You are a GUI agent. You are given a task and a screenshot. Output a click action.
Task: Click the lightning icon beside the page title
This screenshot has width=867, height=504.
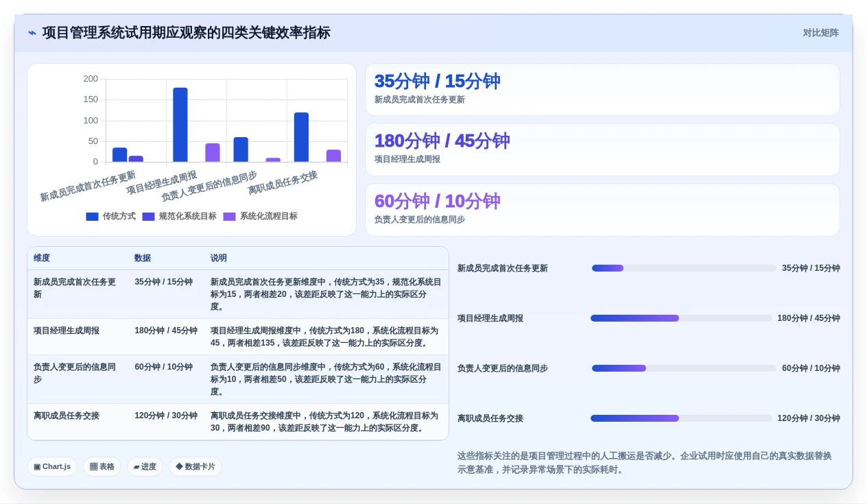click(x=32, y=33)
